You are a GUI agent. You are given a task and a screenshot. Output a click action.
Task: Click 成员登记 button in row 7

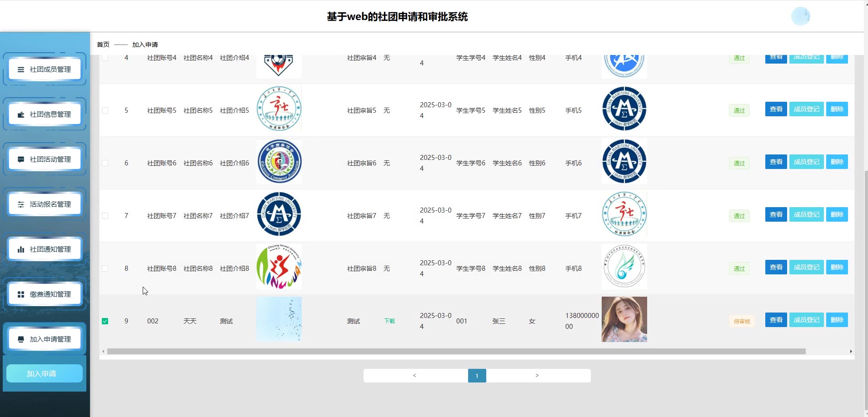click(807, 214)
